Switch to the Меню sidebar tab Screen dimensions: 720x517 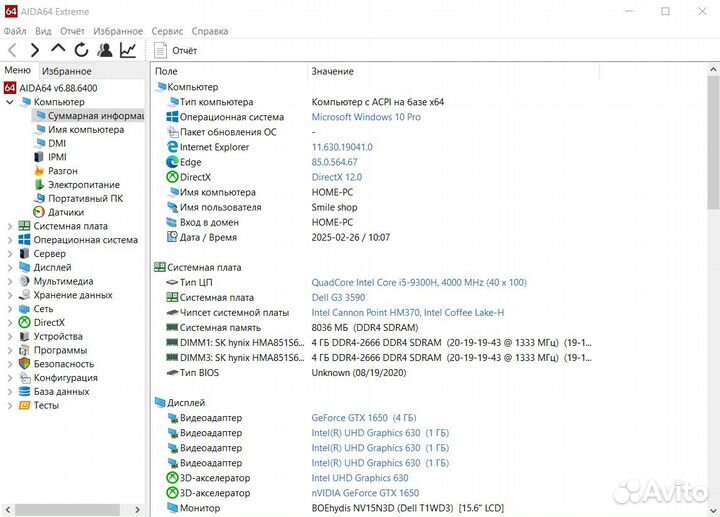pos(17,70)
